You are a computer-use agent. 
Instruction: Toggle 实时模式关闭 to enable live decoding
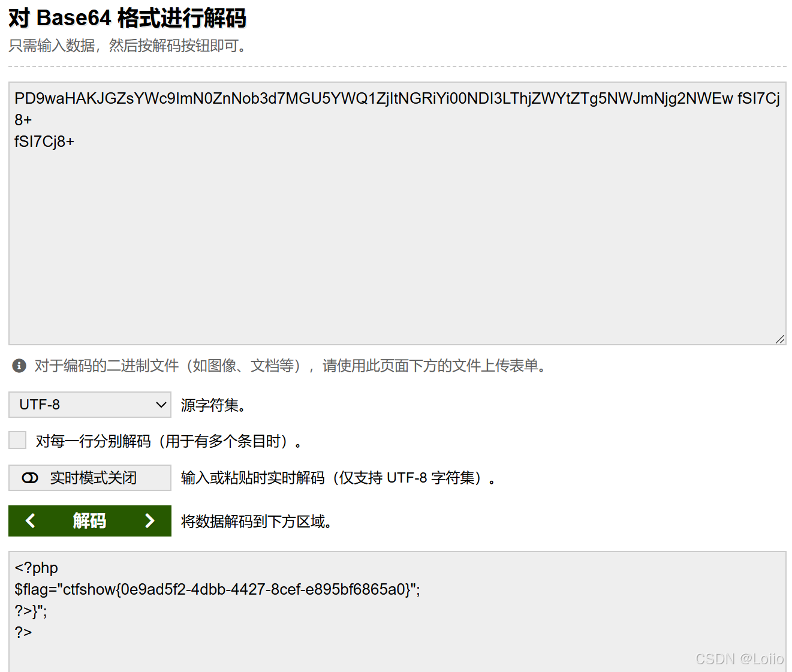tap(89, 478)
